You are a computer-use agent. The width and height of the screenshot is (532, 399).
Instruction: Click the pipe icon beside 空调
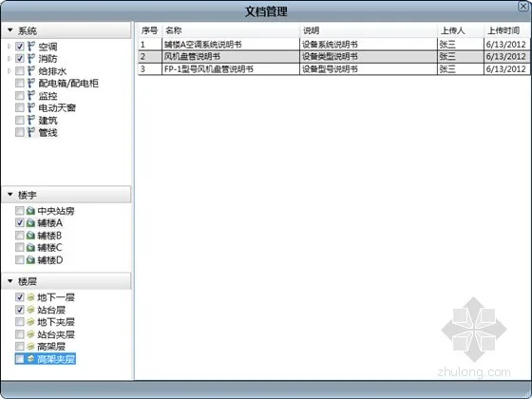pyautogui.click(x=31, y=47)
